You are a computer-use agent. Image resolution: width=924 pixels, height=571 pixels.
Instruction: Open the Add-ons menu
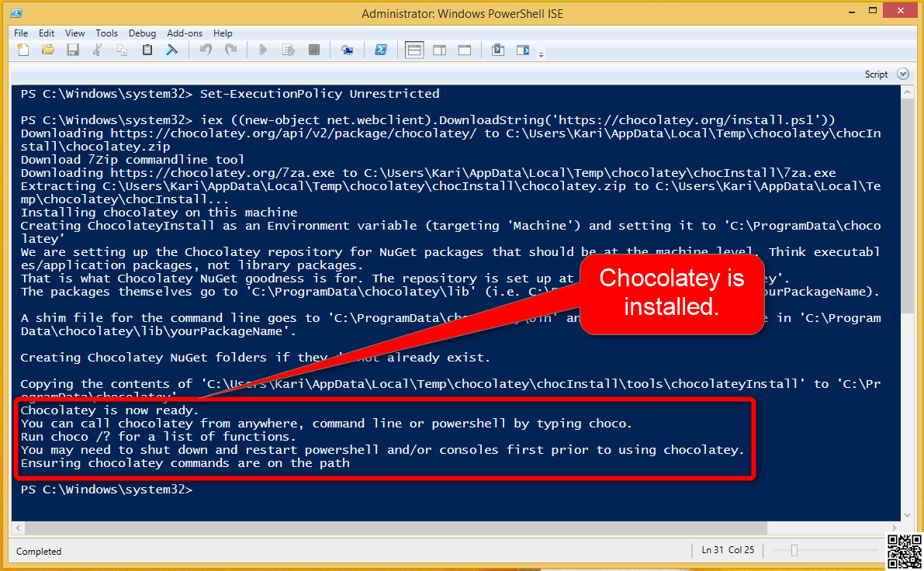click(185, 33)
